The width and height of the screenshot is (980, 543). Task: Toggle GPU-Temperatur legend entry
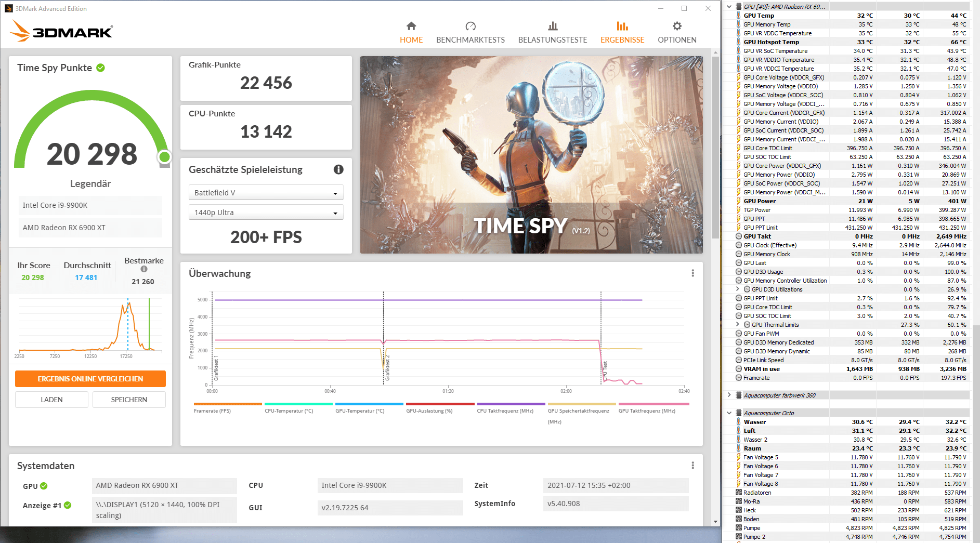pyautogui.click(x=360, y=411)
